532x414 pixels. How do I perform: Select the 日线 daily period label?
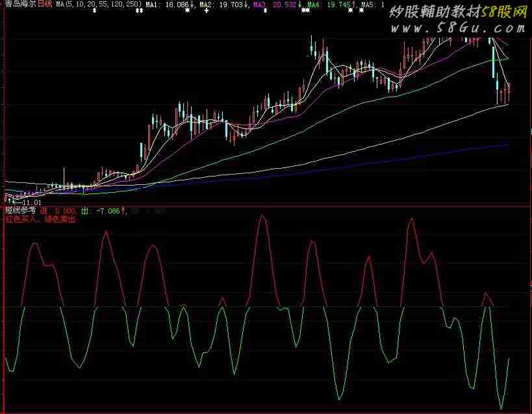pyautogui.click(x=45, y=5)
